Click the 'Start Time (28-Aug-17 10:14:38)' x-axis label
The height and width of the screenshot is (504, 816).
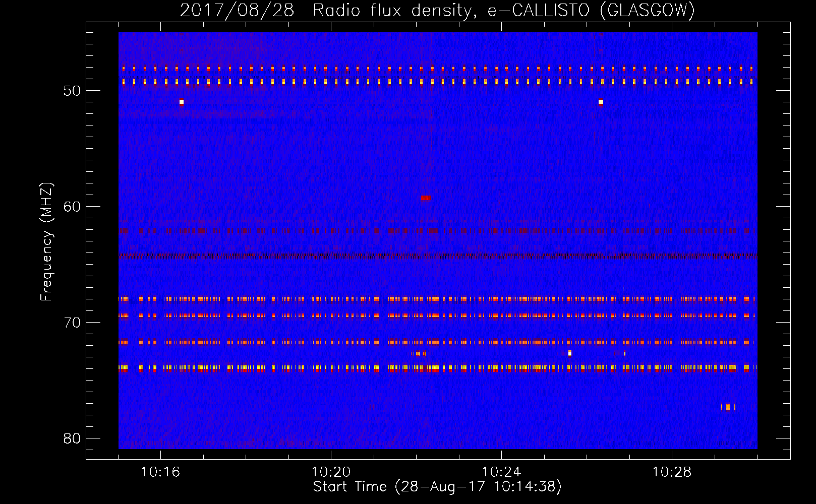(x=437, y=487)
